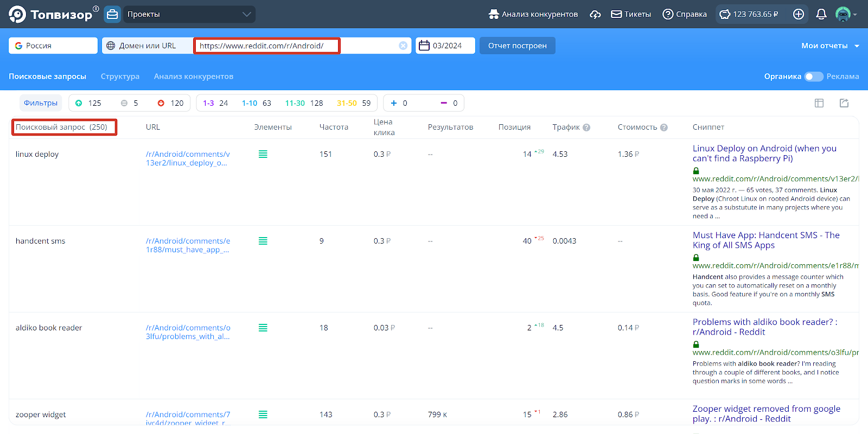
Task: Click the 03/2024 date field
Action: (445, 46)
